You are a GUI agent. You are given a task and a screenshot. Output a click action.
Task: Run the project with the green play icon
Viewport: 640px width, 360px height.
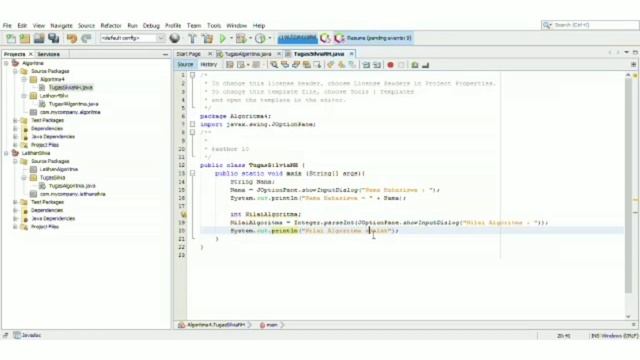tap(222, 38)
